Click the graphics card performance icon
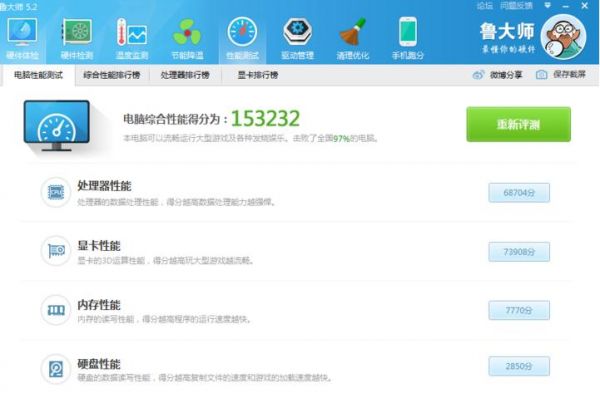 56,251
